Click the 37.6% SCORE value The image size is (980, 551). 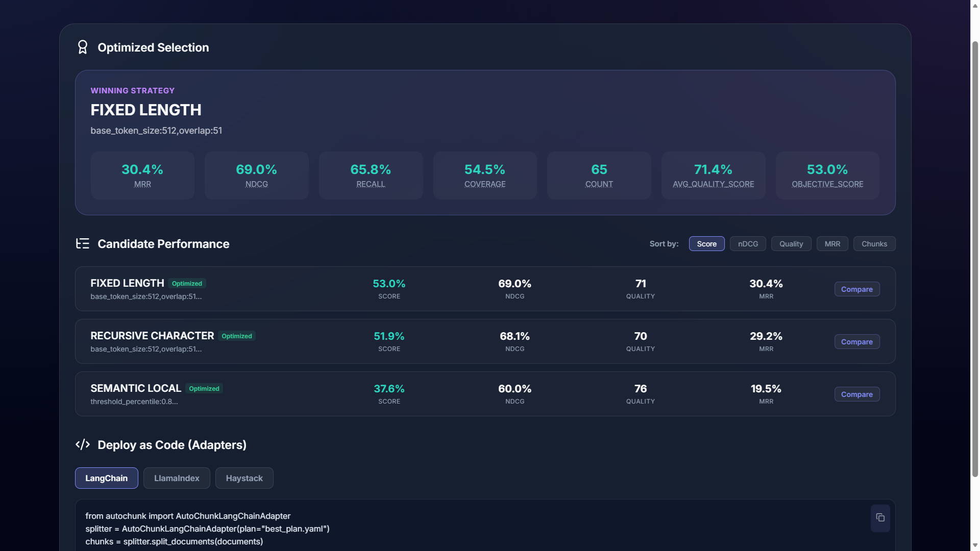389,389
